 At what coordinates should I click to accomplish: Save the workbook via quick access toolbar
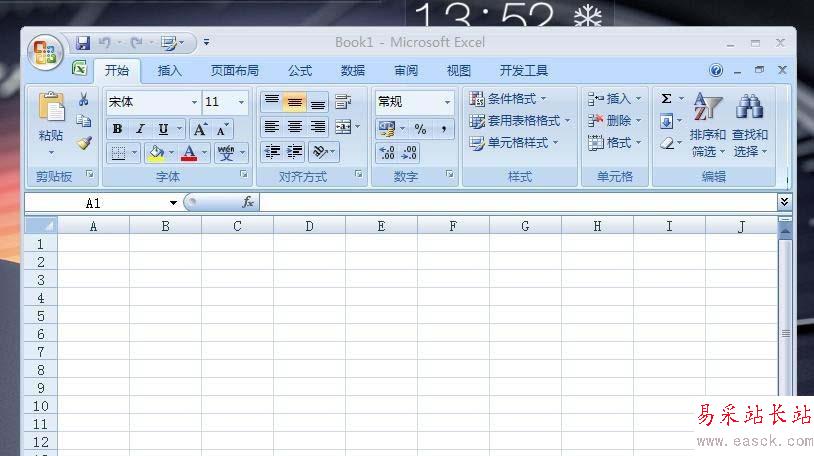(83, 43)
